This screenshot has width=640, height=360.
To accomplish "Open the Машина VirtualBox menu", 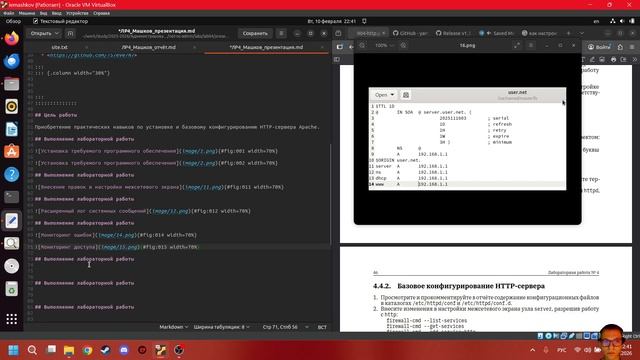I will (x=27, y=13).
